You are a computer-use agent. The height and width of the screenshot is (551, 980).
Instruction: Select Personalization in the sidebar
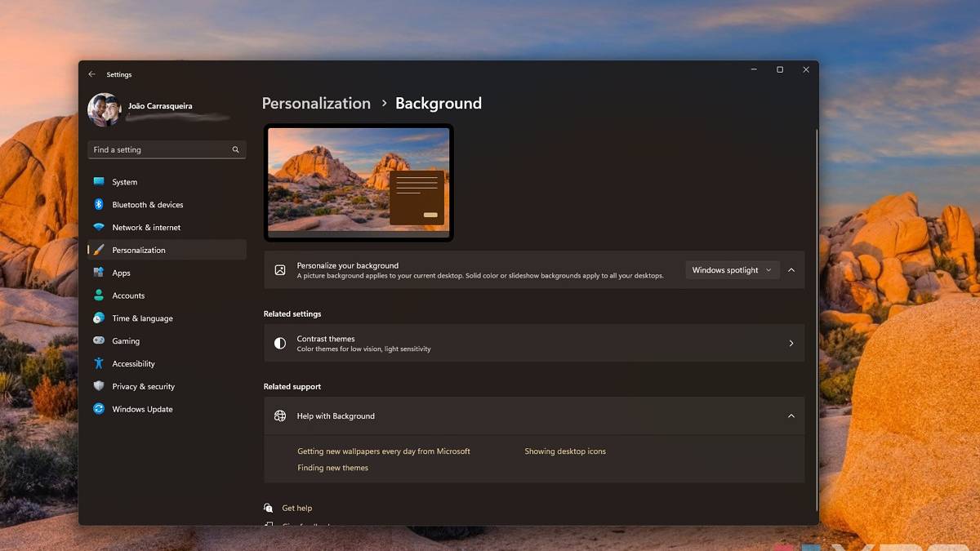pos(139,250)
